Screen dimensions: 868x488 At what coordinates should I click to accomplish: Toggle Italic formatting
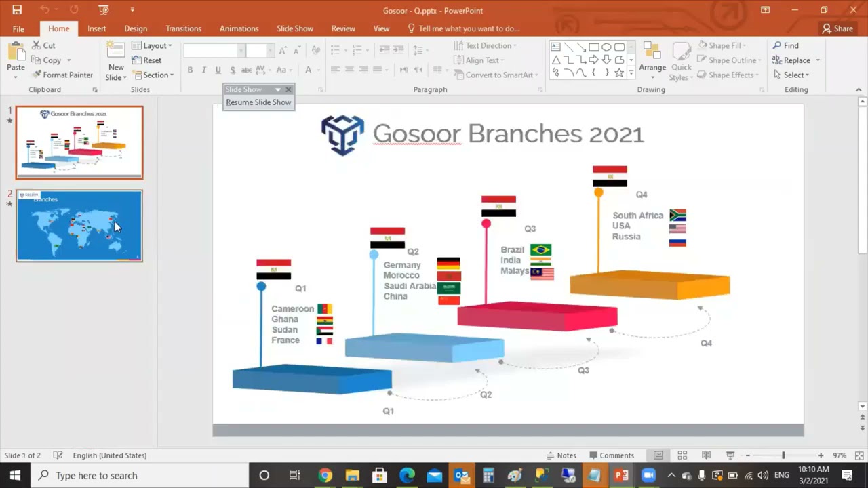pyautogui.click(x=204, y=70)
